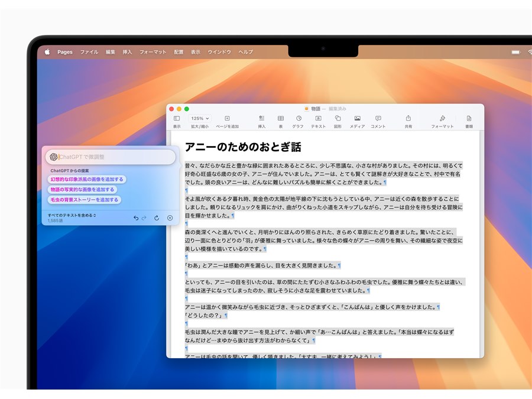
Task: Insert a Table via toolbar icon
Action: 281,118
